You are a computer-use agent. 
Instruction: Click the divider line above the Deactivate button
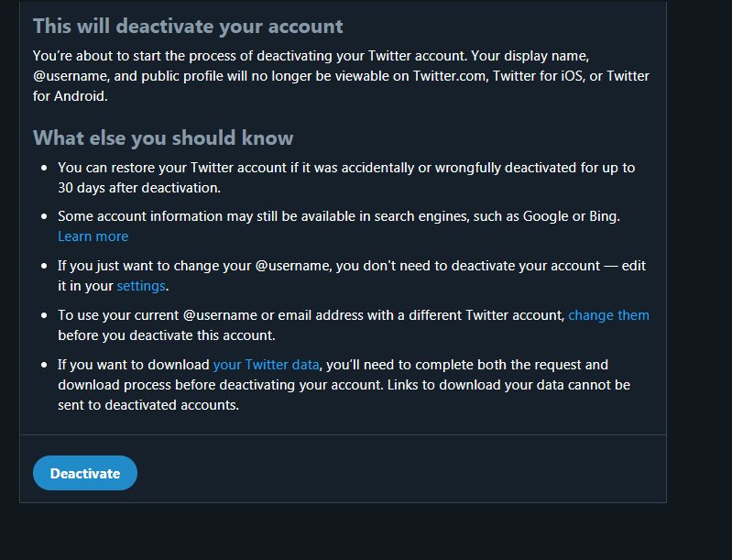click(x=344, y=434)
